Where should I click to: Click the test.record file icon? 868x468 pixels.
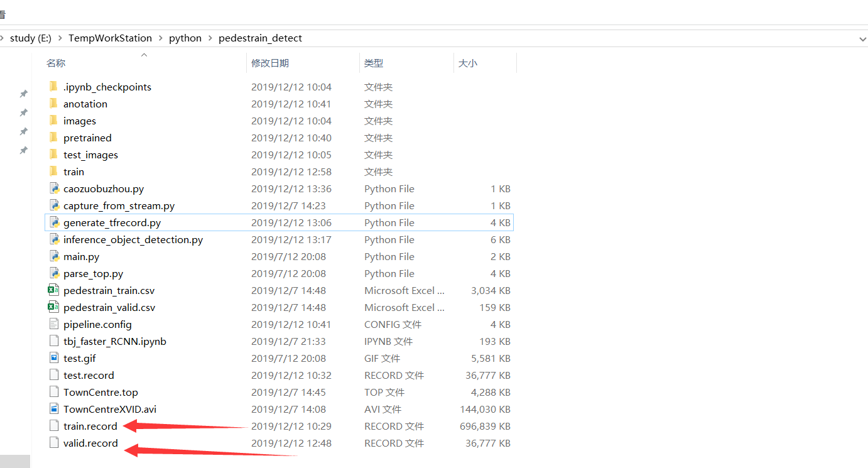coord(53,375)
